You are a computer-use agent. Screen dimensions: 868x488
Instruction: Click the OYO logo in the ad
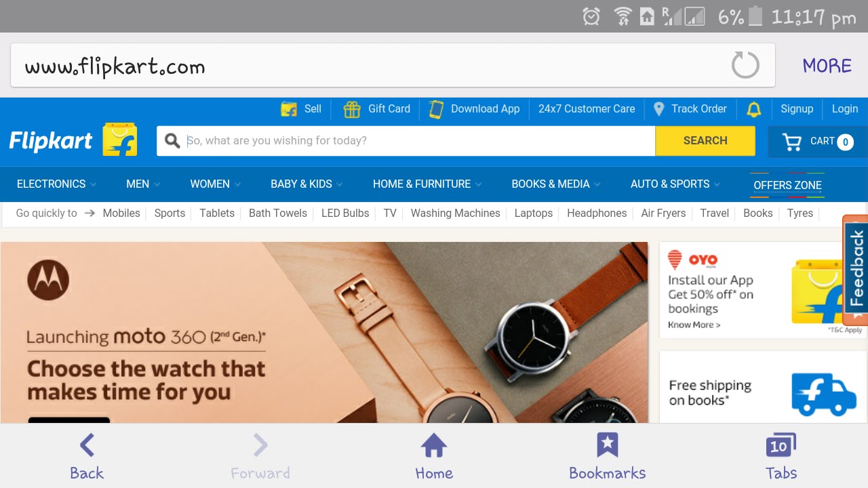coord(693,260)
